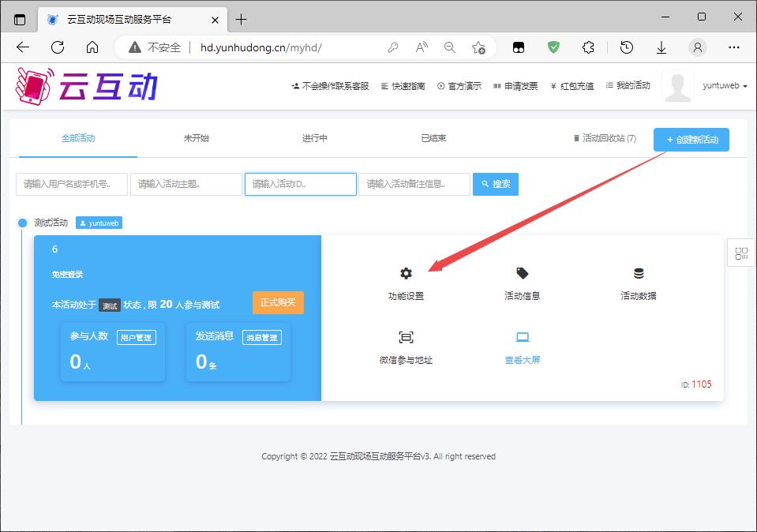Click the 免密登录 text

coord(68,274)
